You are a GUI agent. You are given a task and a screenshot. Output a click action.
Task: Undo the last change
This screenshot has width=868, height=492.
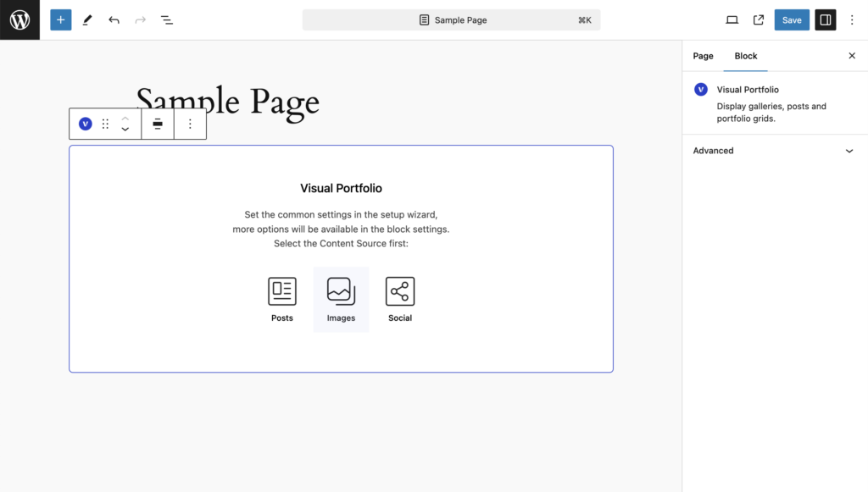(114, 20)
